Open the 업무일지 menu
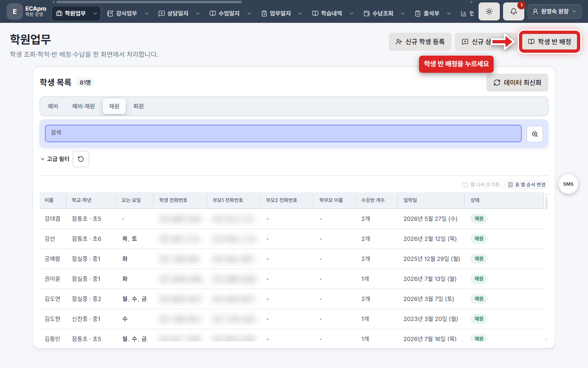 pyautogui.click(x=276, y=13)
